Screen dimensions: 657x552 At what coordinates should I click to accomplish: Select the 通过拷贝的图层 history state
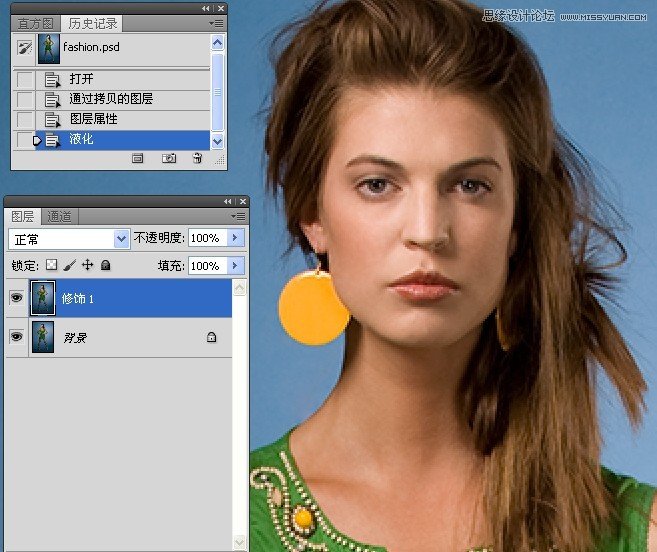pos(110,99)
